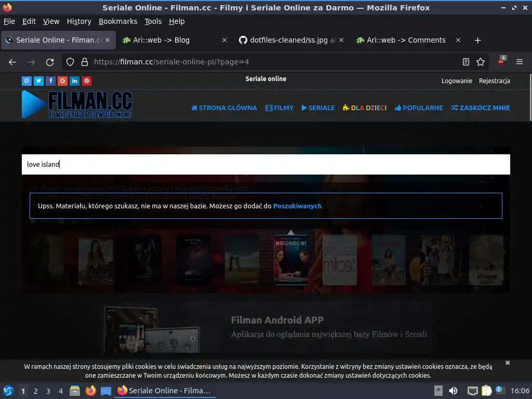The image size is (532, 399).
Task: Share via the email social icon
Action: (27, 81)
